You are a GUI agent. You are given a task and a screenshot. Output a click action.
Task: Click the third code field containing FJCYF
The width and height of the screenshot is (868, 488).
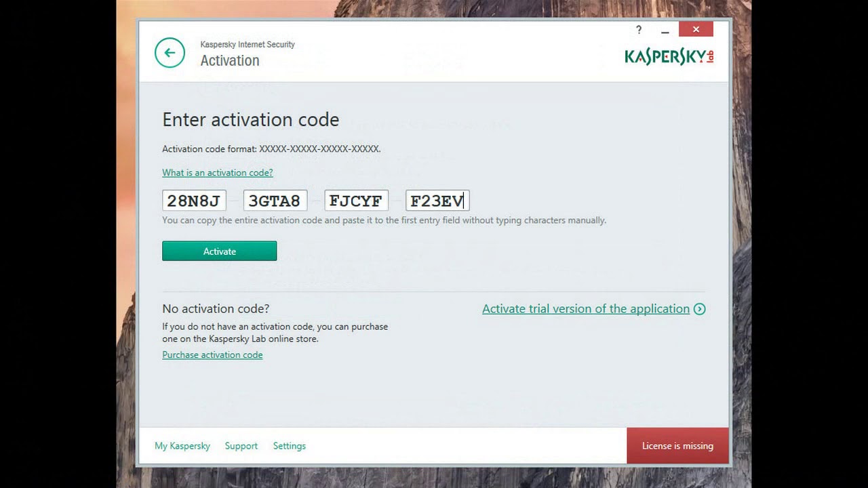(x=357, y=201)
